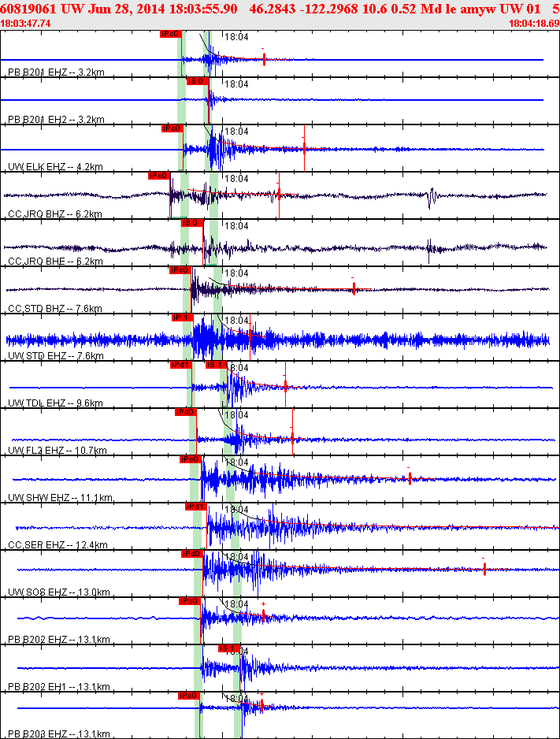Screen dimensions: 560x739
Task: Click the red coda end marker on UW FL2 EHZ
Action: [292, 437]
